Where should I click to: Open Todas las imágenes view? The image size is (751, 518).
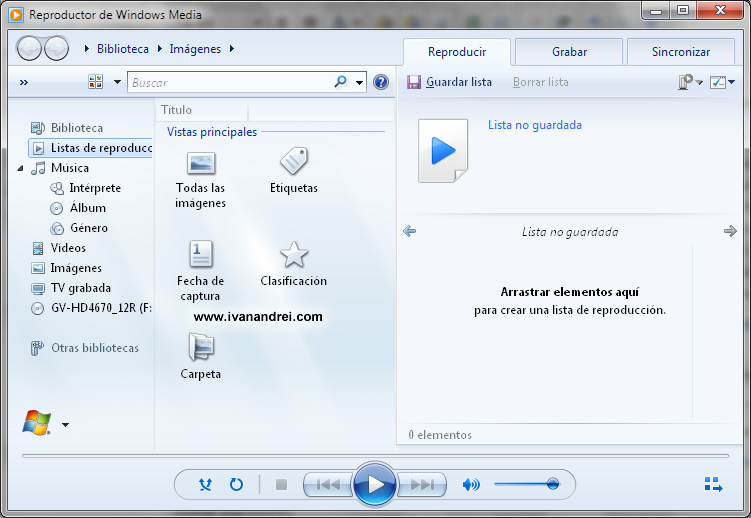coord(201,180)
